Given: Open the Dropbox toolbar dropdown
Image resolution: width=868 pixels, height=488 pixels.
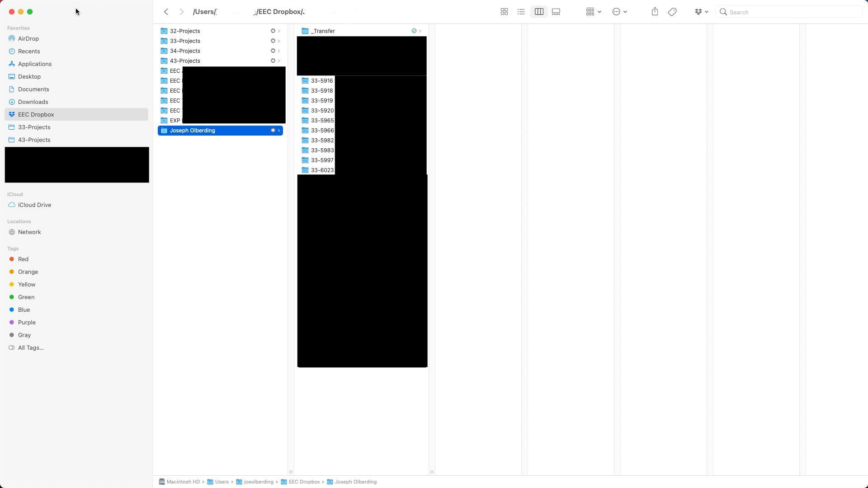Looking at the screenshot, I should [701, 12].
